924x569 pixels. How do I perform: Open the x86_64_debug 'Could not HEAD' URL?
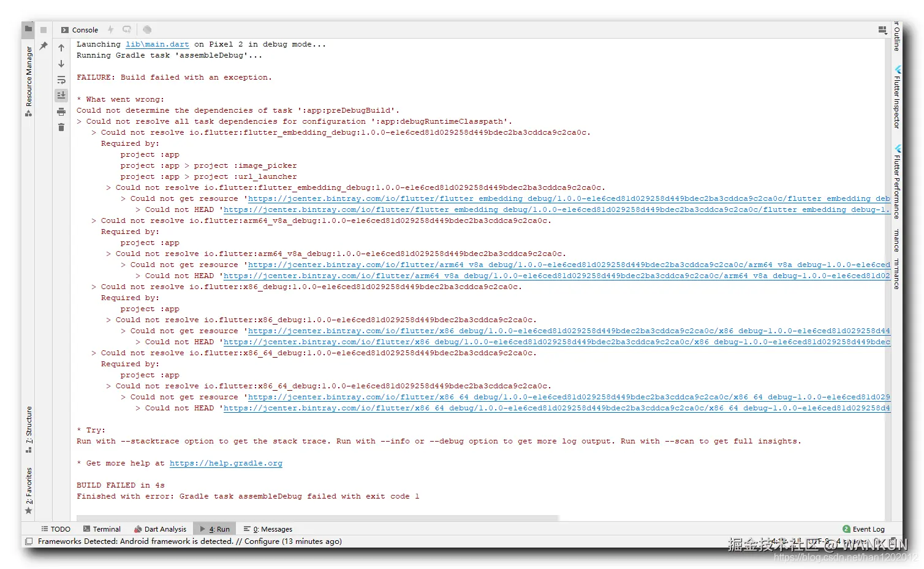pos(557,408)
